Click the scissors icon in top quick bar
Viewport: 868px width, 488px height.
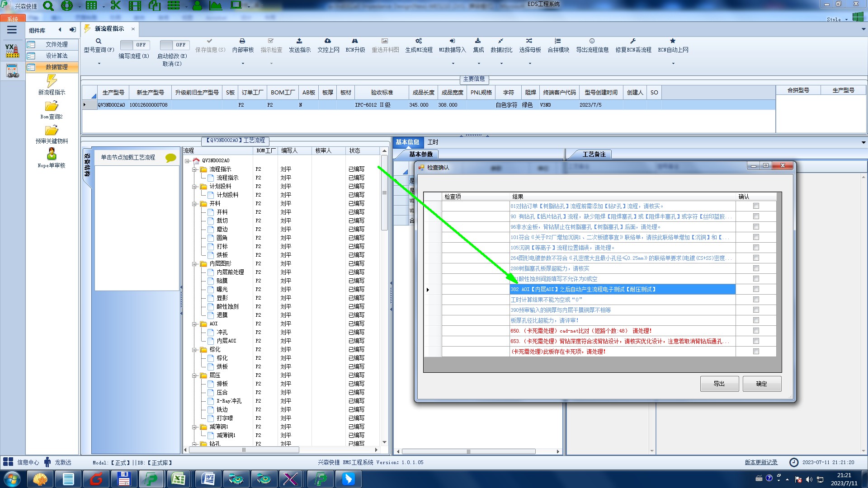click(x=116, y=6)
